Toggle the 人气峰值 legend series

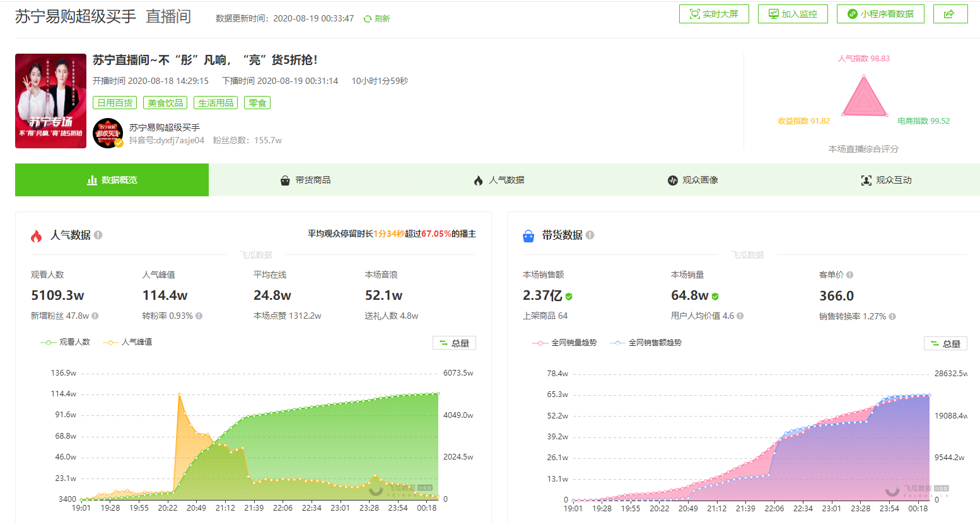[x=127, y=342]
